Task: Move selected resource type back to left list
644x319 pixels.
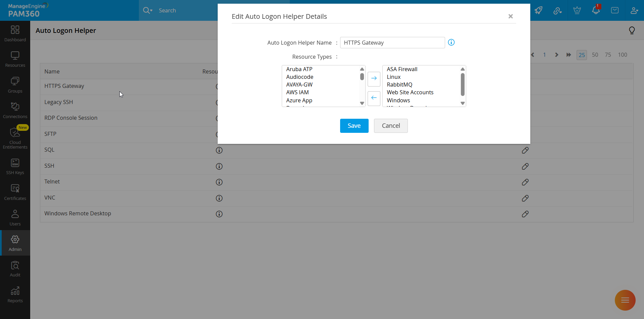Action: point(374,98)
